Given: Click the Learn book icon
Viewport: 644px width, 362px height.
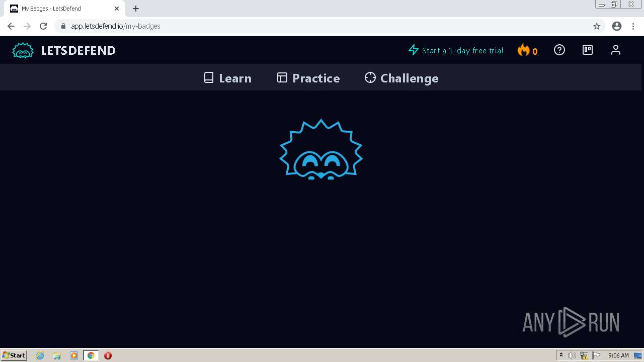Looking at the screenshot, I should pos(209,77).
